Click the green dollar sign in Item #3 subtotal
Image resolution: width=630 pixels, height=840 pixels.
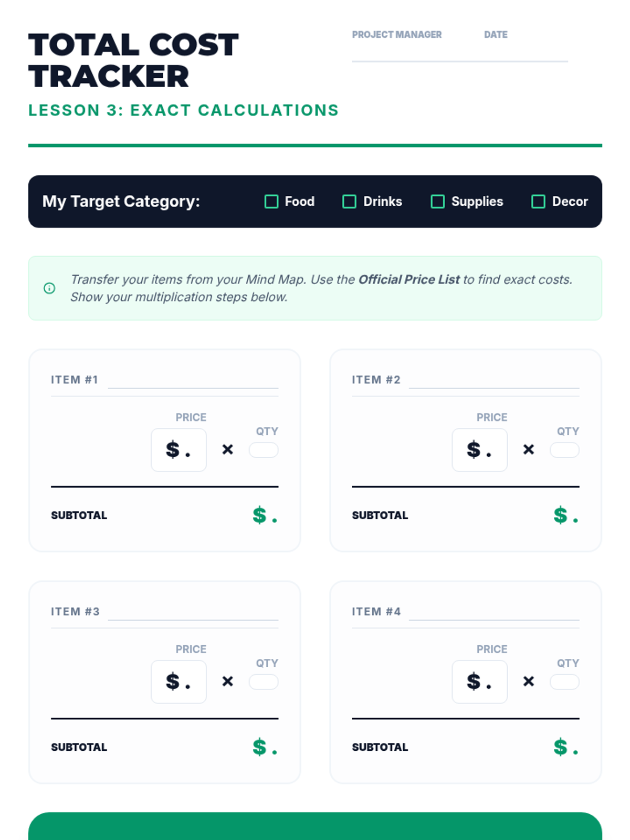coord(259,747)
